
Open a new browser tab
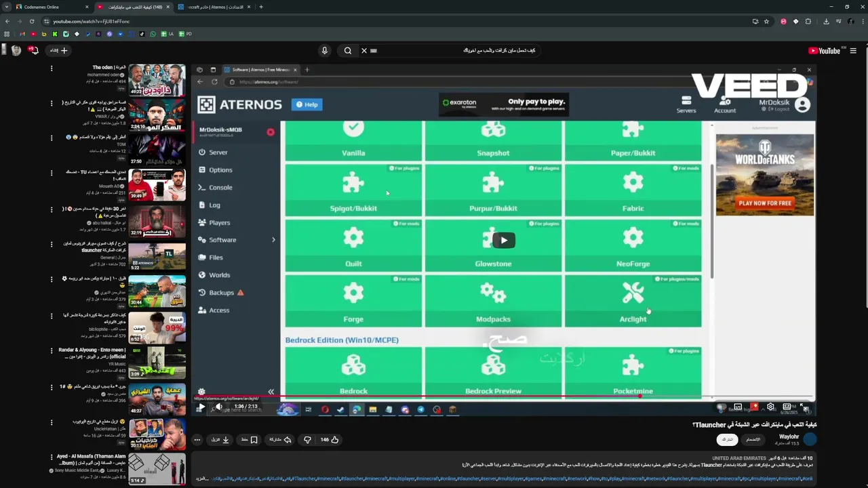(x=261, y=7)
